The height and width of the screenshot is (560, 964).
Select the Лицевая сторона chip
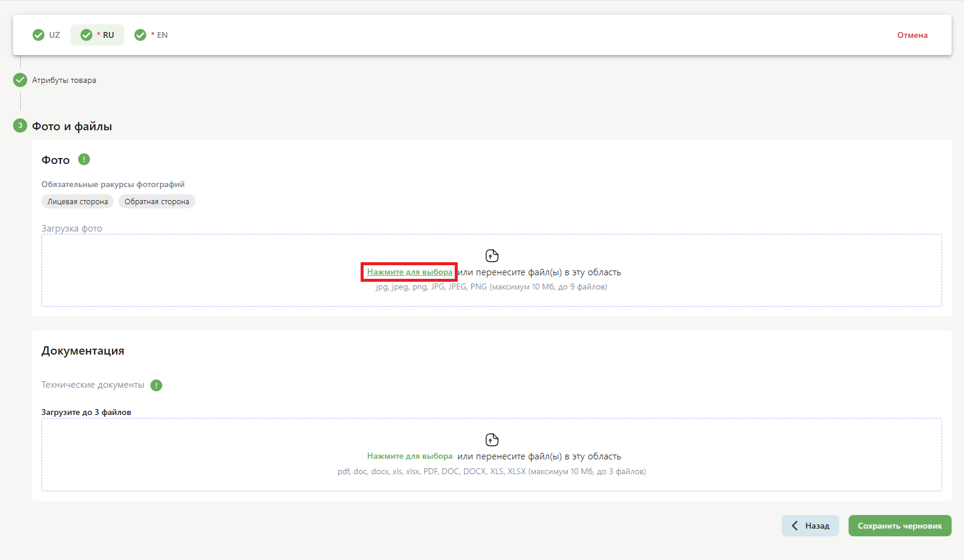[78, 202]
